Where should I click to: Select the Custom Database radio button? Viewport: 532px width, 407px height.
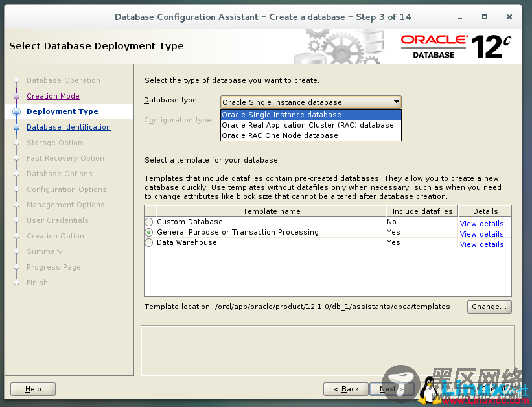148,222
